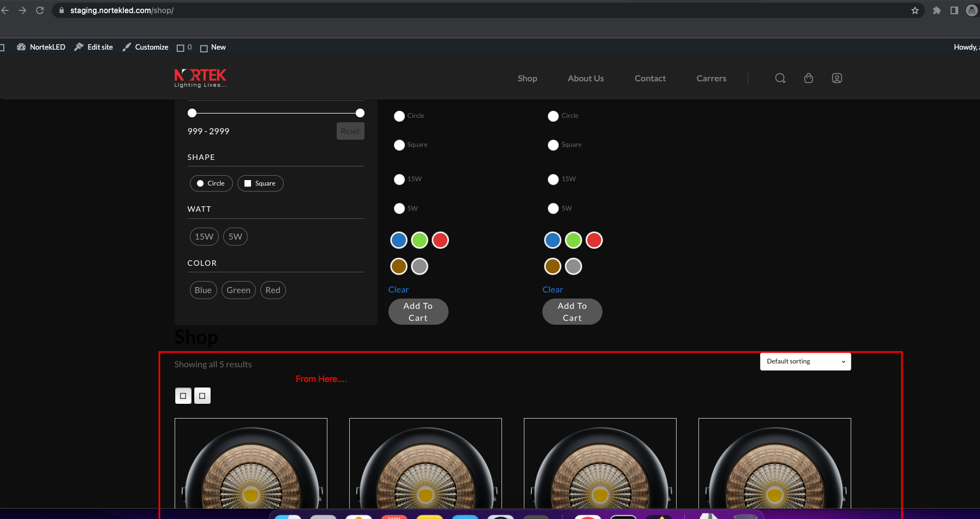
Task: Pick red swatch on second product
Action: pos(594,240)
